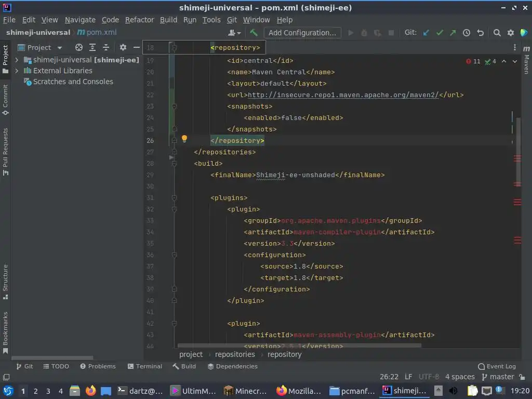Viewport: 532px width, 399px height.
Task: Click the Git update project arrow
Action: (426, 33)
